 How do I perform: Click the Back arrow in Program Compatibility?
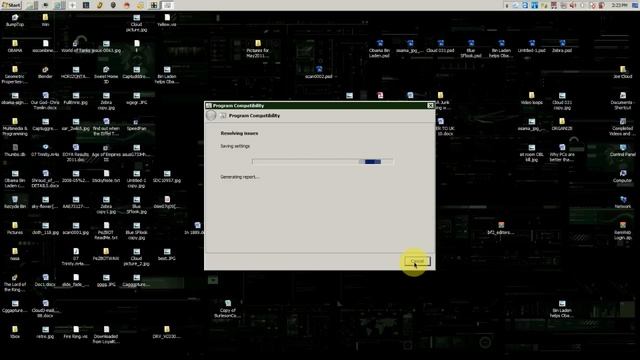point(211,116)
